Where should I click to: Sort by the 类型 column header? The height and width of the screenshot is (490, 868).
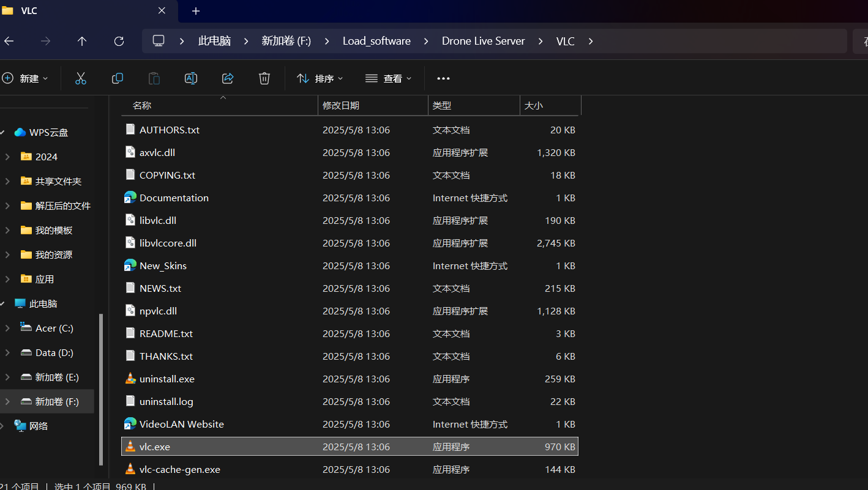[x=474, y=105]
